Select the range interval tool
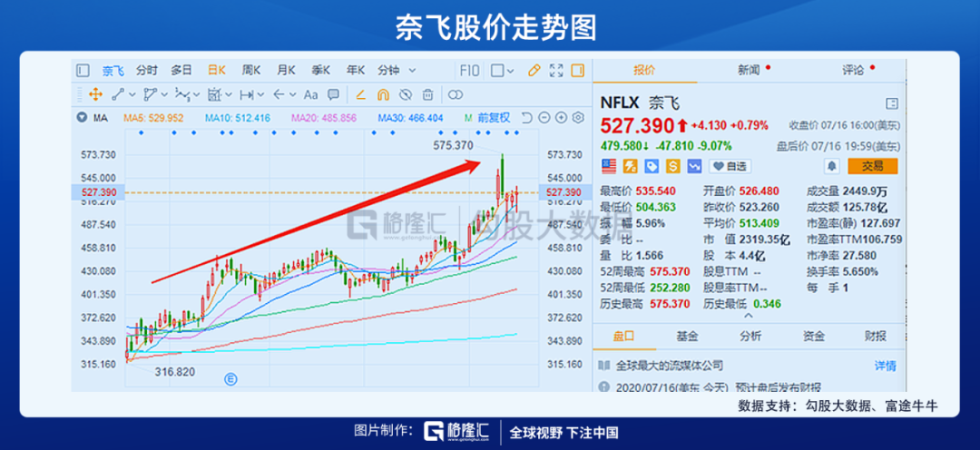The image size is (980, 450). (248, 95)
